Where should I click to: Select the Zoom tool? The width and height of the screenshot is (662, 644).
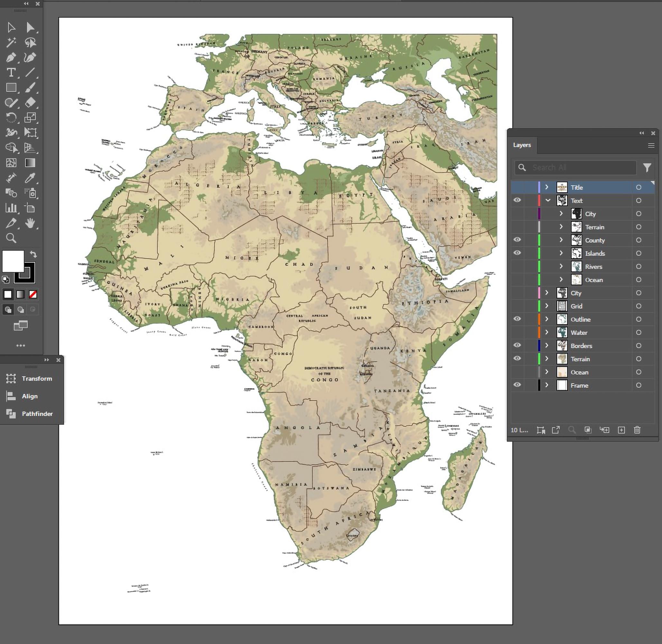click(11, 238)
